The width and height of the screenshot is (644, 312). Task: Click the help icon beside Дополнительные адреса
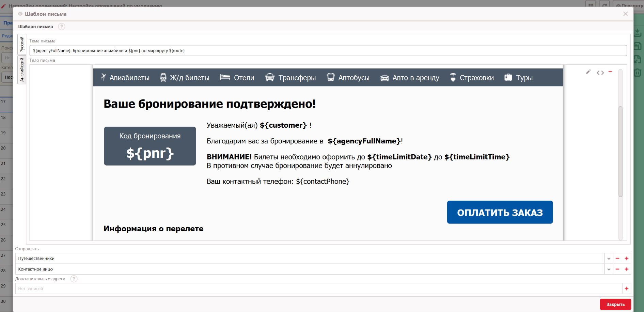coord(74,279)
